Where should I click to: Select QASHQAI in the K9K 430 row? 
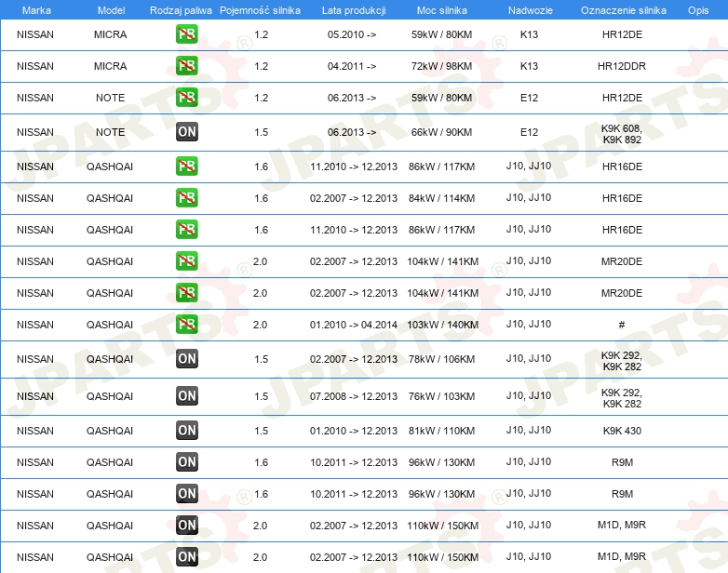[110, 431]
